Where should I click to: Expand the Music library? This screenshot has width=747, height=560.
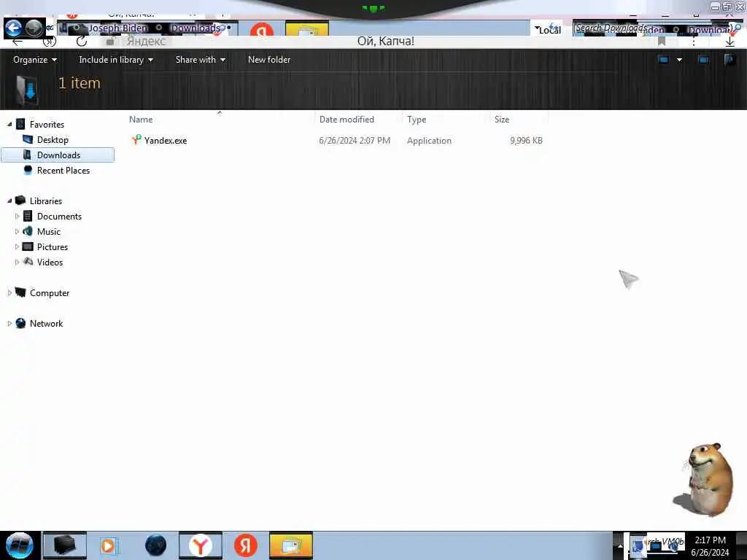tap(18, 231)
